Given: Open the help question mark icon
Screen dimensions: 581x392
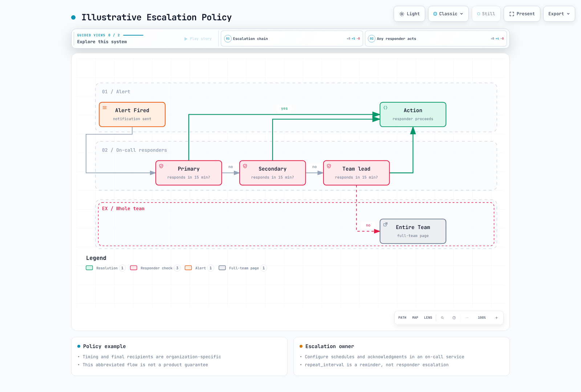Looking at the screenshot, I should pos(454,318).
